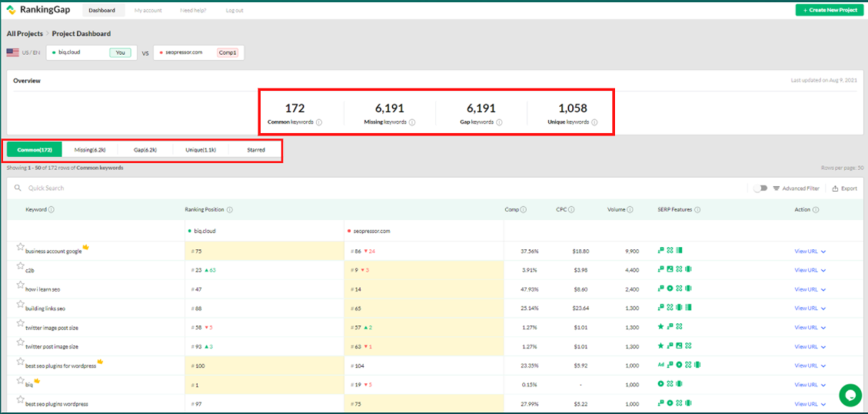Expand View URL for 'best seo plugins for wordpress'
868x414 pixels.
[810, 366]
